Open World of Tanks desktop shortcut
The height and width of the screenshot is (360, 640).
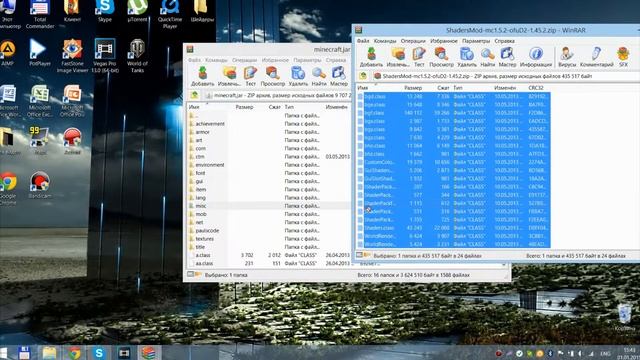pyautogui.click(x=137, y=56)
